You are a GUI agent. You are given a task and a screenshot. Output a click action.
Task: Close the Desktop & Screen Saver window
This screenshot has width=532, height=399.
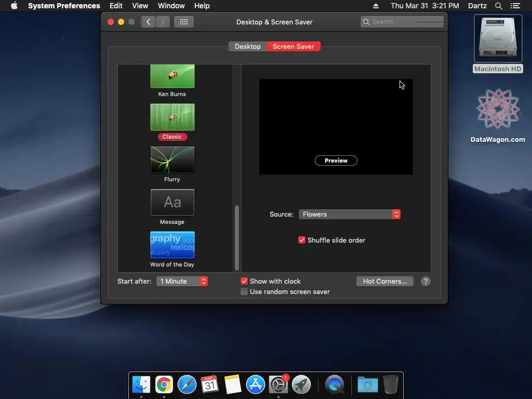pyautogui.click(x=111, y=22)
